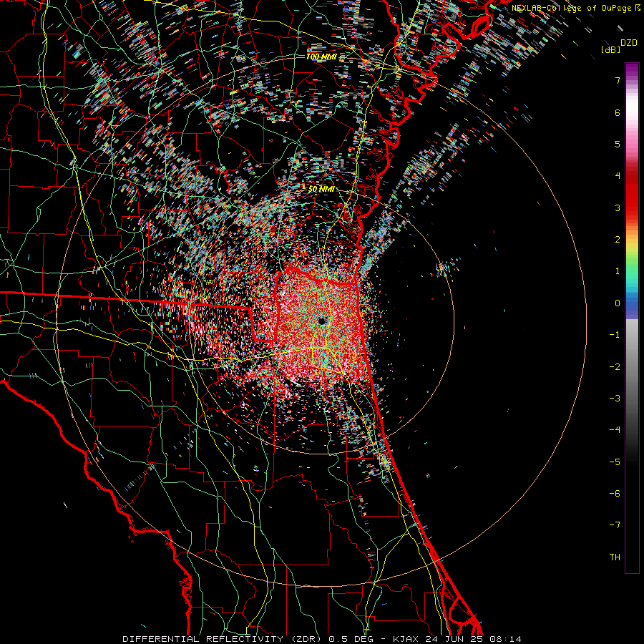Click the 100 NMI range ring label
This screenshot has width=644, height=644.
[321, 57]
